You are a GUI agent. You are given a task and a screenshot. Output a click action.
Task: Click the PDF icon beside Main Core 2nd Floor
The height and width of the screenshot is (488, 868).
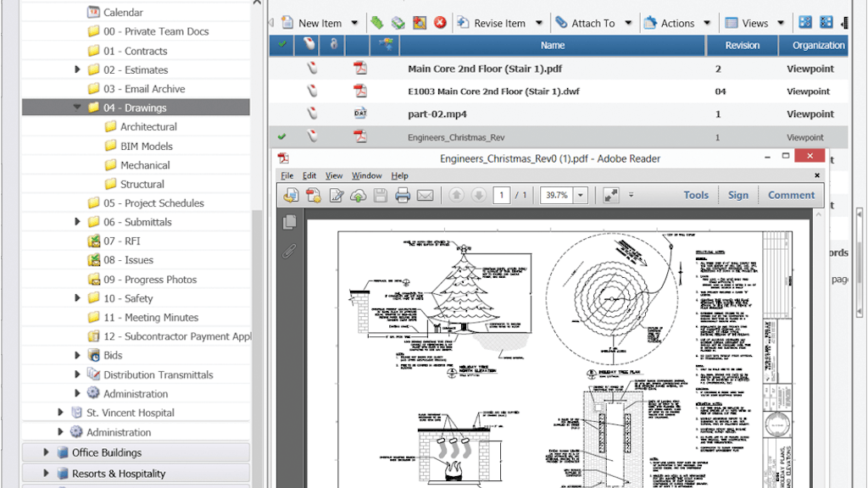[x=360, y=69]
